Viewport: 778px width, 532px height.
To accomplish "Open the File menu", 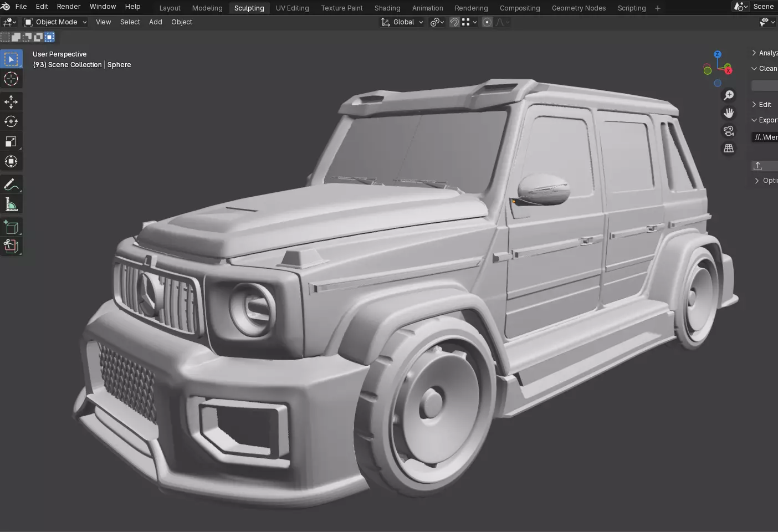I will coord(21,7).
